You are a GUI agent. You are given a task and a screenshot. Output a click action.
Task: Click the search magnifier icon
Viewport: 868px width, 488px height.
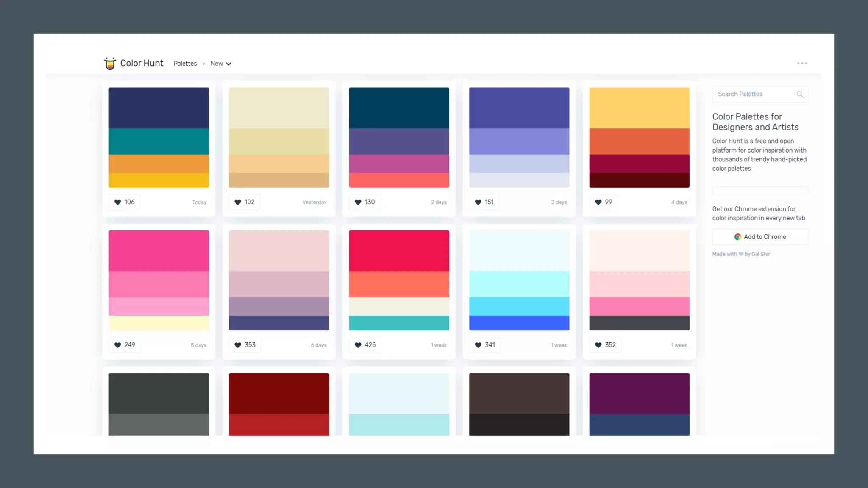coord(800,94)
